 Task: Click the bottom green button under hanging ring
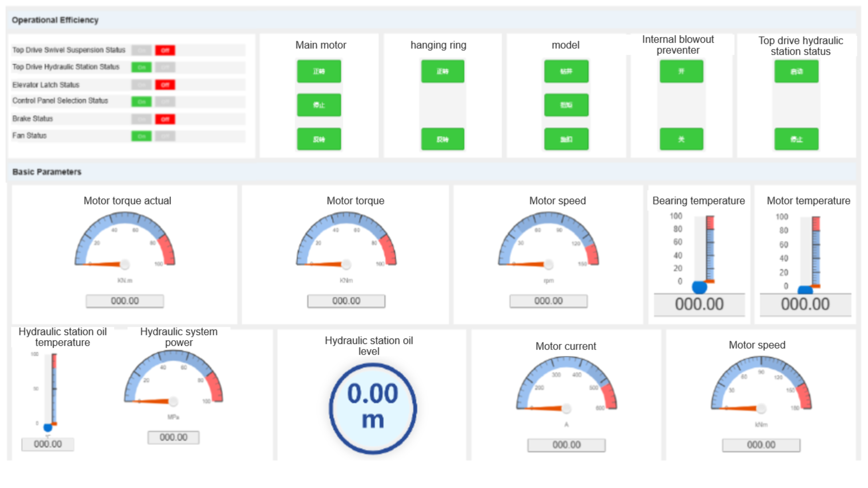pos(443,139)
